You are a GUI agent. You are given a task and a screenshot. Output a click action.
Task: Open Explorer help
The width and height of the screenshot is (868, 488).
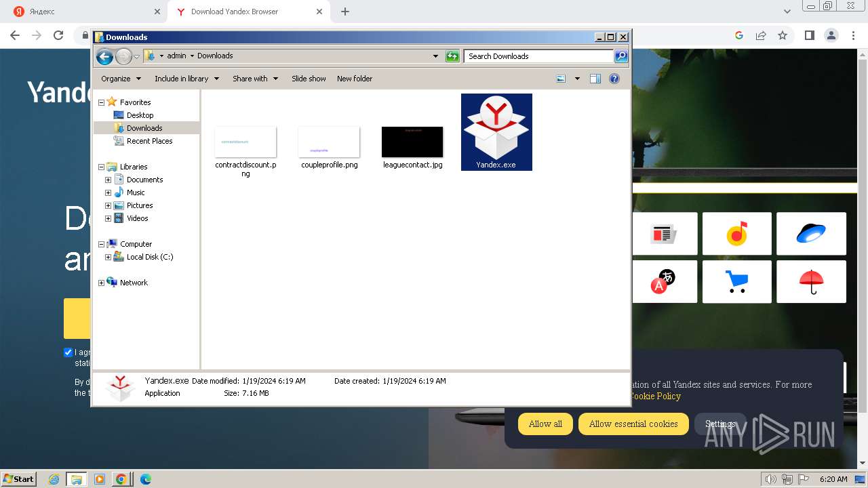[614, 79]
